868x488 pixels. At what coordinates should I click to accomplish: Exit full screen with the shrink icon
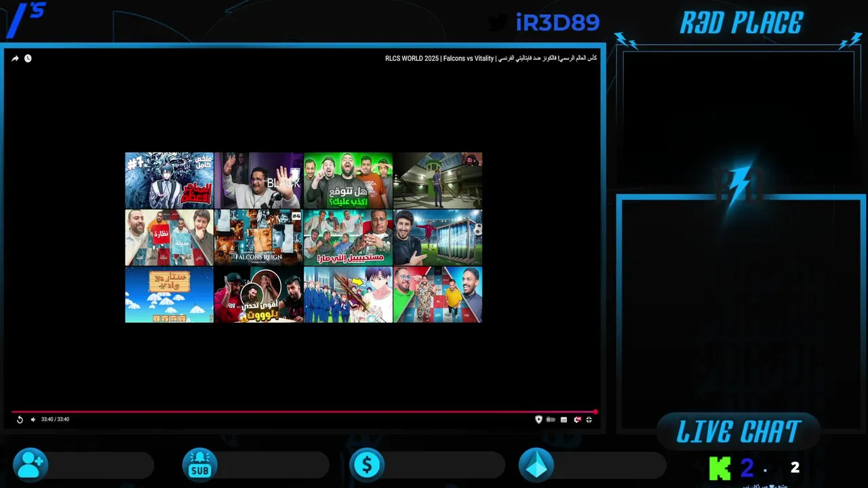click(589, 420)
